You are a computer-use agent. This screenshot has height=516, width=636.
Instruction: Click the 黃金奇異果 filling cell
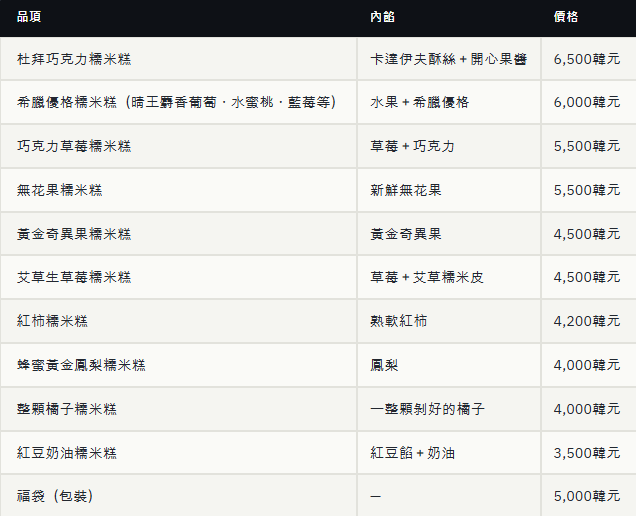coord(449,234)
